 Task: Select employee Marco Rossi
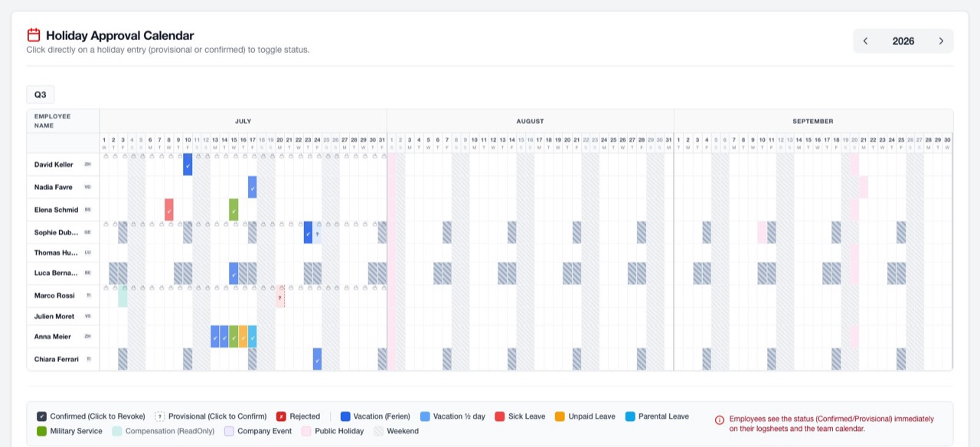pyautogui.click(x=54, y=296)
